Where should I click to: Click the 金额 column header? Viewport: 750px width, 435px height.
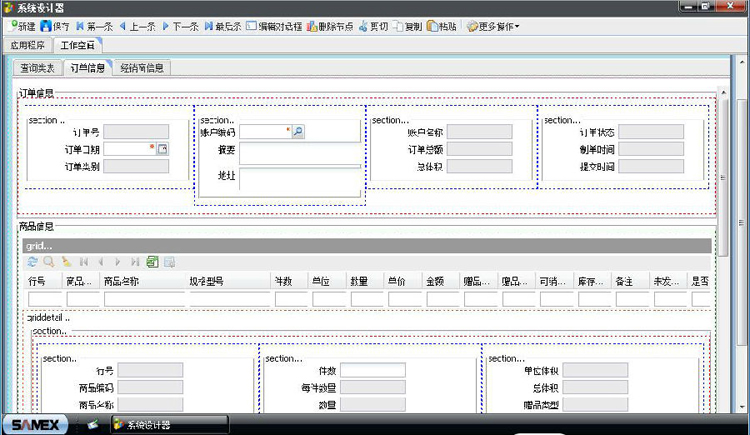click(441, 281)
